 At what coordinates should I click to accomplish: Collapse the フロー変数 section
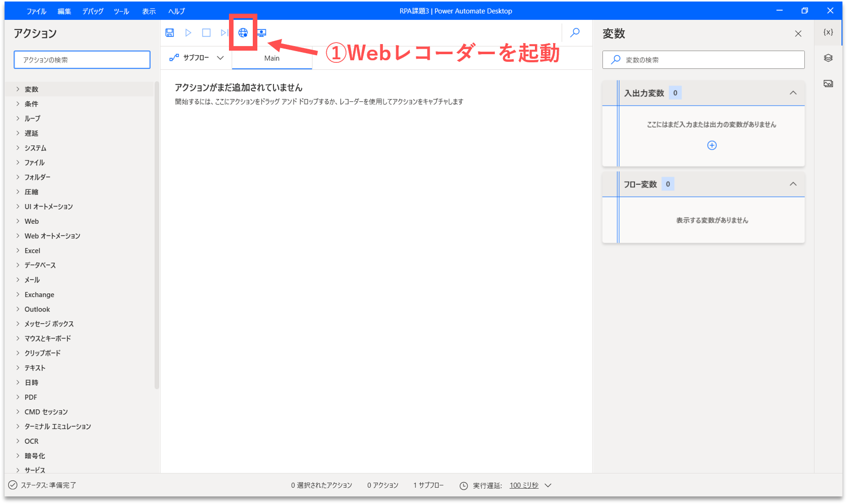point(793,184)
